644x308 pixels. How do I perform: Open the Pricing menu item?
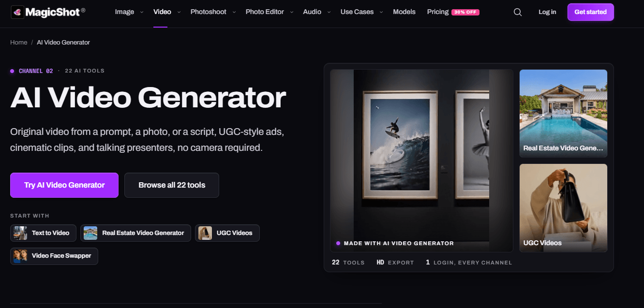click(x=438, y=12)
